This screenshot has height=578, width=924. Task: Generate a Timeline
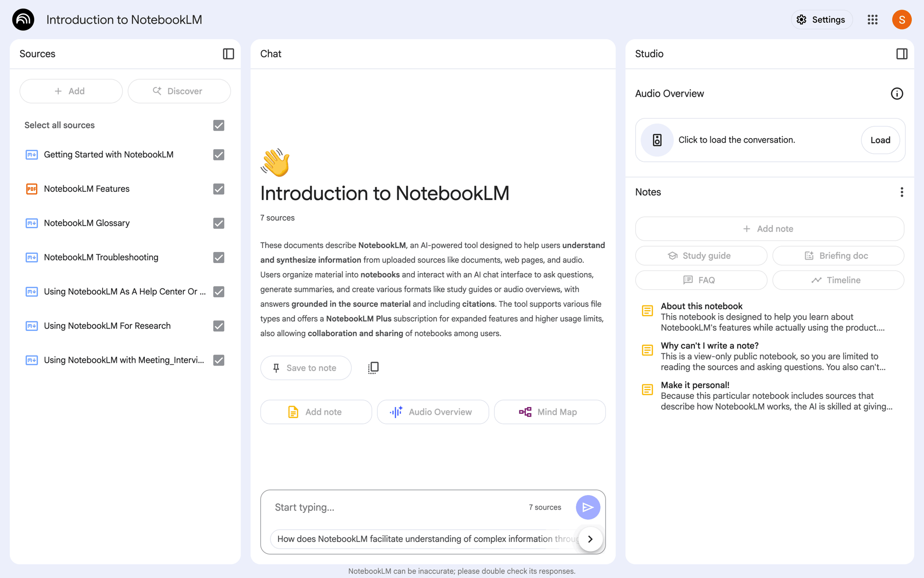[x=838, y=280]
